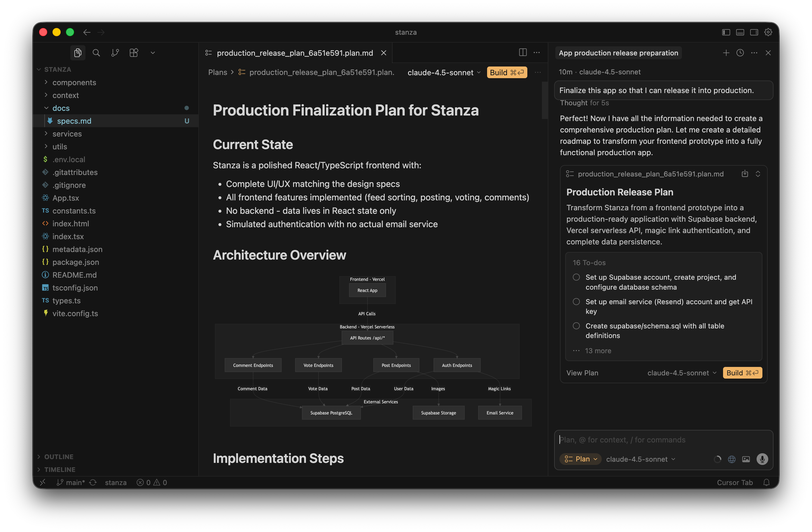The width and height of the screenshot is (812, 532).
Task: Expand the OUTLINE section
Action: click(x=59, y=456)
